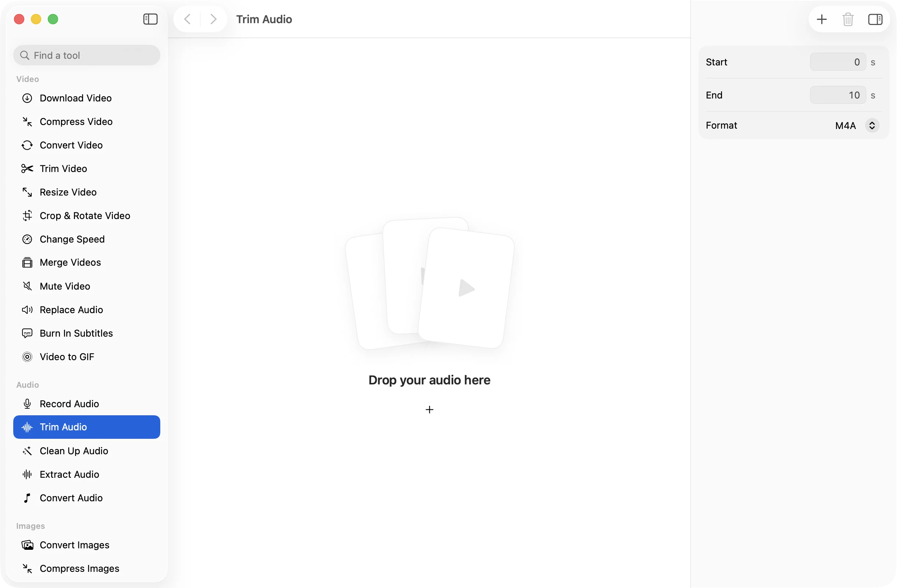Click the Start seconds field
The width and height of the screenshot is (897, 588).
(838, 62)
